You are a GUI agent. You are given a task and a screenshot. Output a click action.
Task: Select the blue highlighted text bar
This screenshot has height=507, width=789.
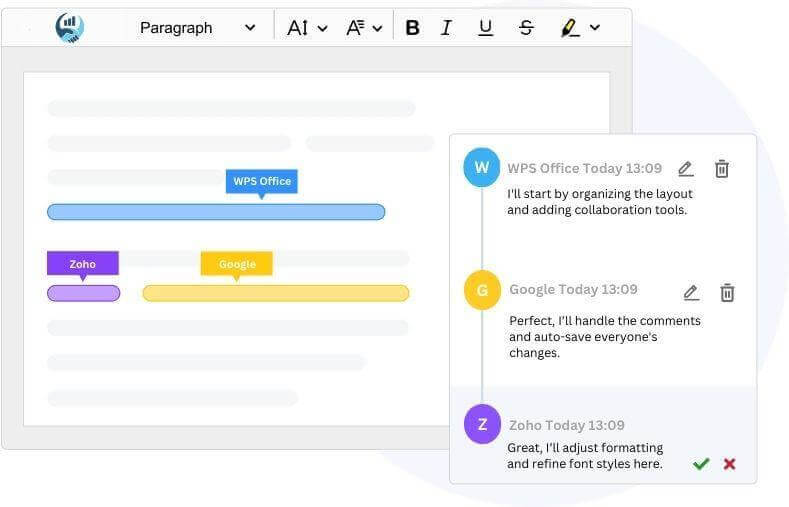coord(216,212)
